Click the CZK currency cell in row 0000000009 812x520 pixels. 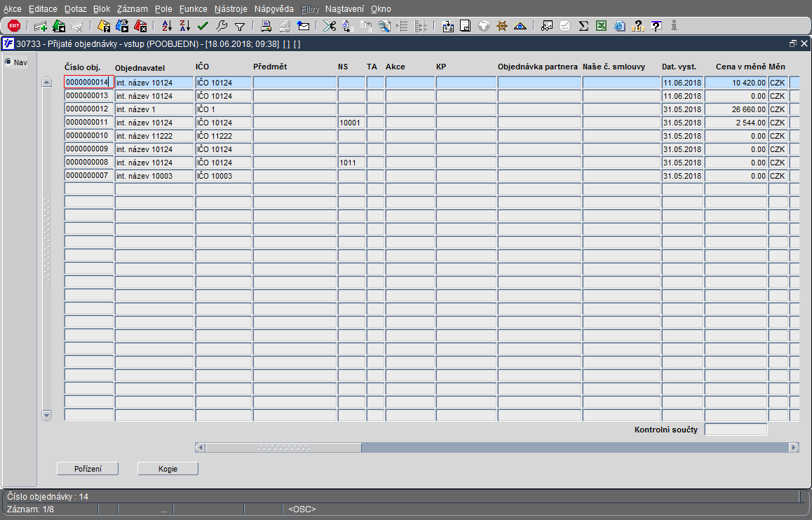[778, 149]
